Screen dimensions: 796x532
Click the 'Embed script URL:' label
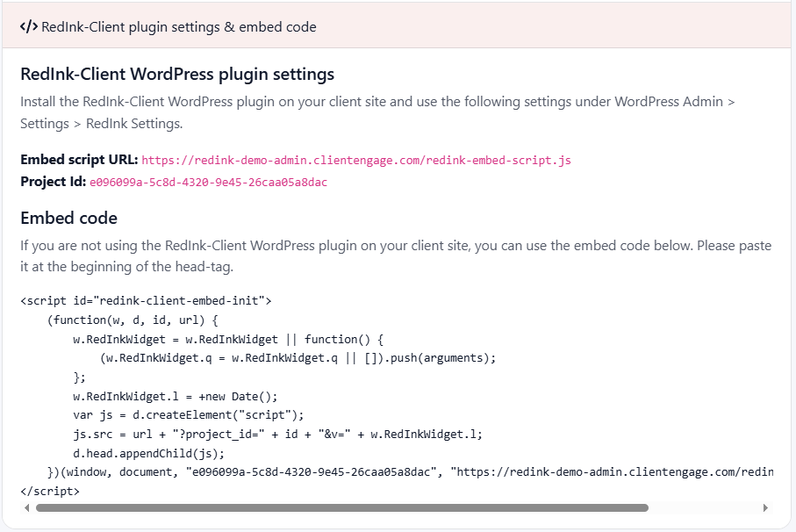click(x=79, y=160)
